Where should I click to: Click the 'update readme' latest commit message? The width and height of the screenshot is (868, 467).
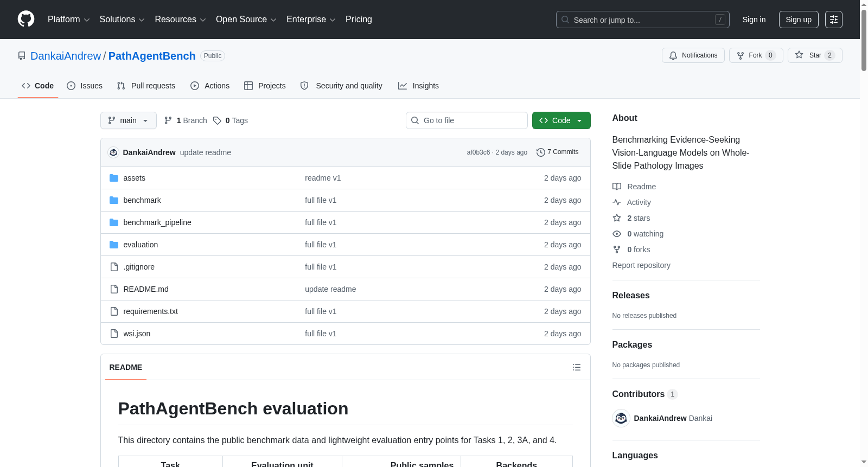pyautogui.click(x=206, y=152)
